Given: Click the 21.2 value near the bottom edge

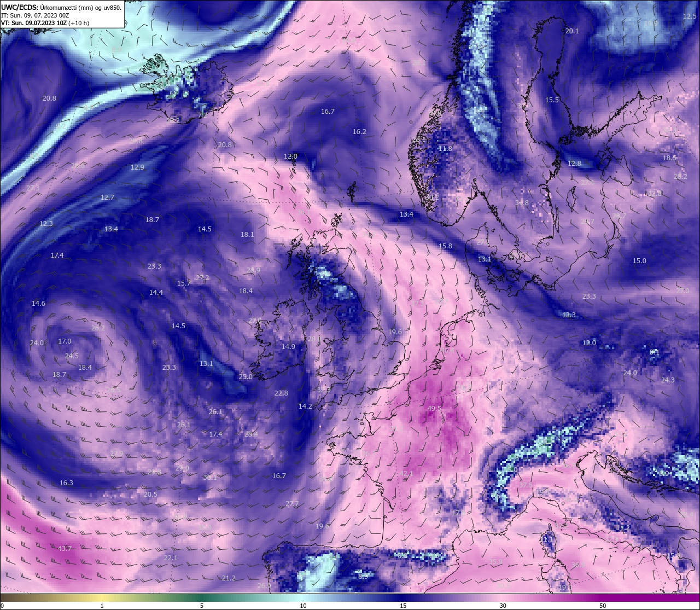Looking at the screenshot, I should [229, 578].
